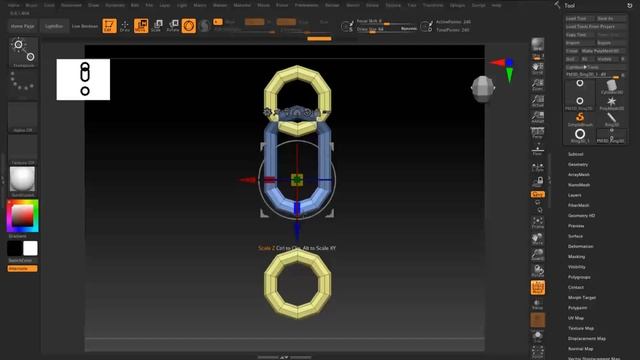Open the UV Map section
Screen dimensions: 640x360
[x=576, y=318]
